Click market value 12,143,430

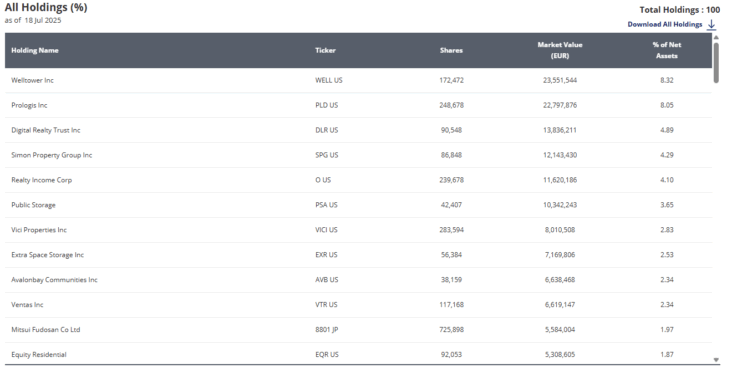[x=560, y=155]
